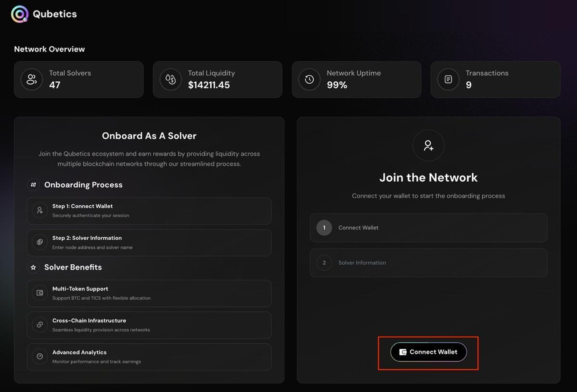
Task: Select the Connect Wallet step indicator
Action: click(324, 228)
